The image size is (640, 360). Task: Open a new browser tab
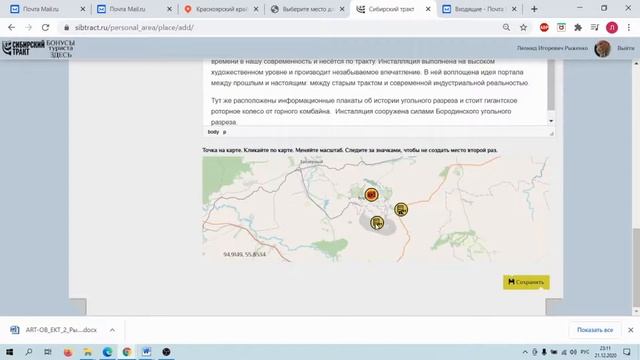pos(534,9)
